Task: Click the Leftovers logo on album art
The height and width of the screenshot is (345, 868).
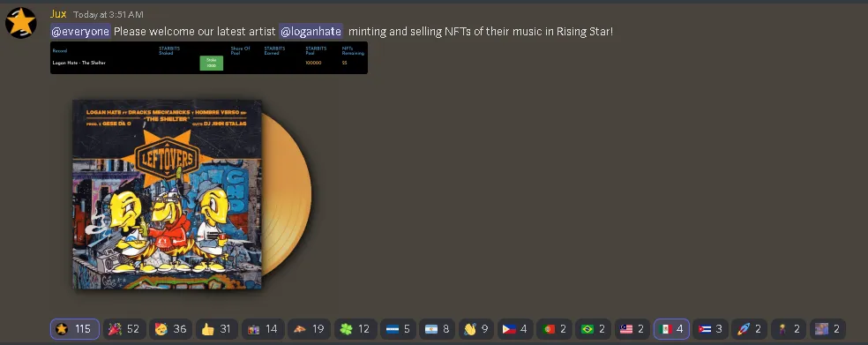Action: tap(167, 160)
